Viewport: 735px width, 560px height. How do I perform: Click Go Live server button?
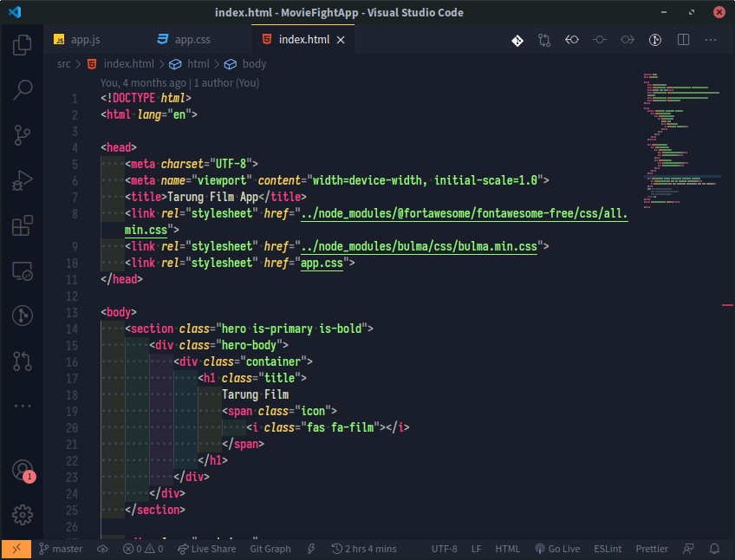(558, 549)
